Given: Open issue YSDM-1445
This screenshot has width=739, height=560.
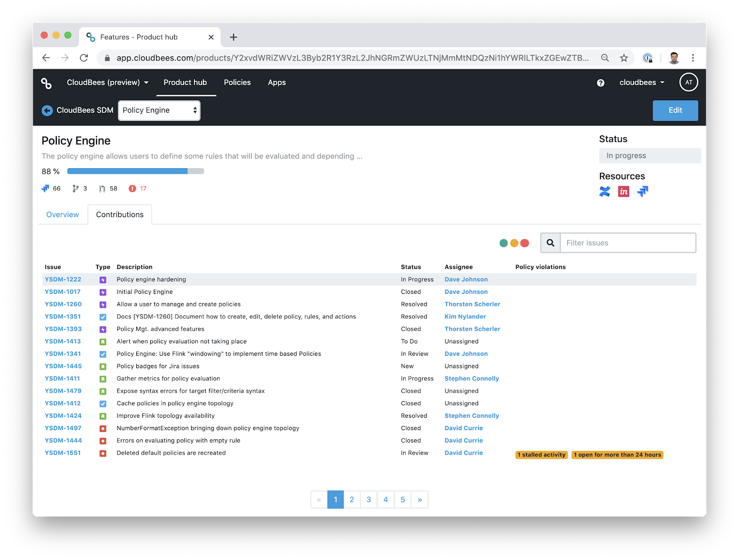Looking at the screenshot, I should [63, 366].
